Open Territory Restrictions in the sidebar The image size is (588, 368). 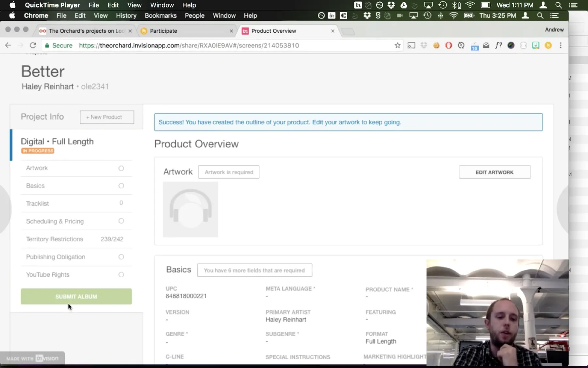76,239
